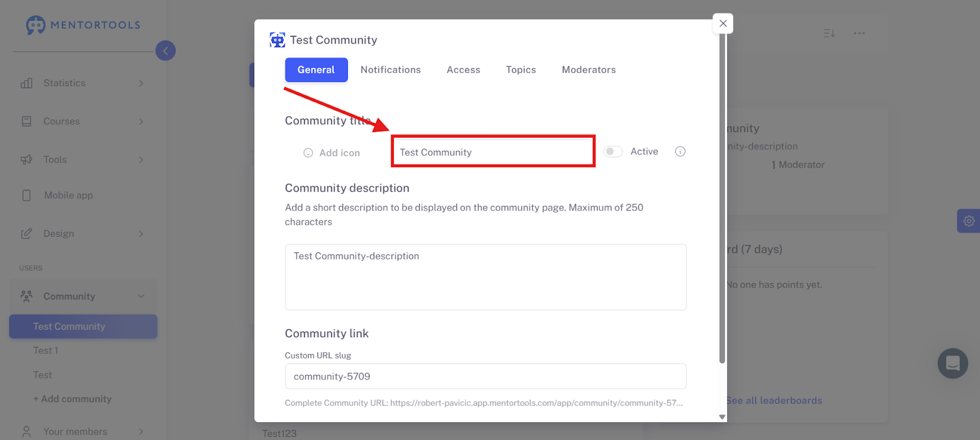Click the Custom URL slug field
980x440 pixels.
[x=486, y=376]
